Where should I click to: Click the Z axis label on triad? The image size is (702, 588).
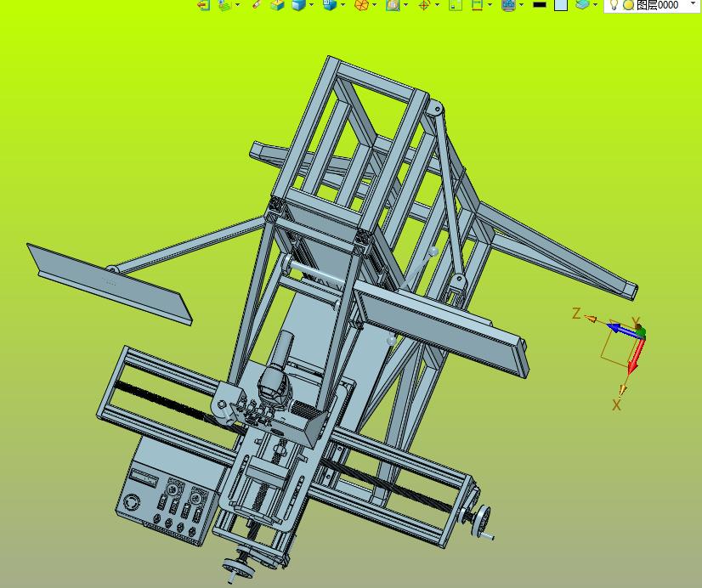tap(576, 314)
